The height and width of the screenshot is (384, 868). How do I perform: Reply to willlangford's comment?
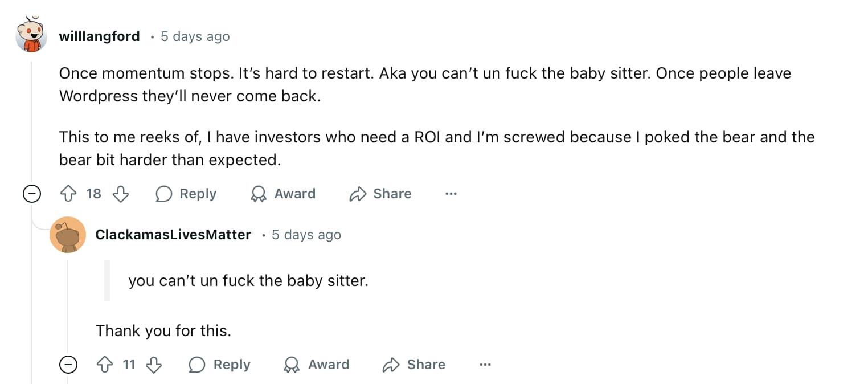pyautogui.click(x=186, y=194)
